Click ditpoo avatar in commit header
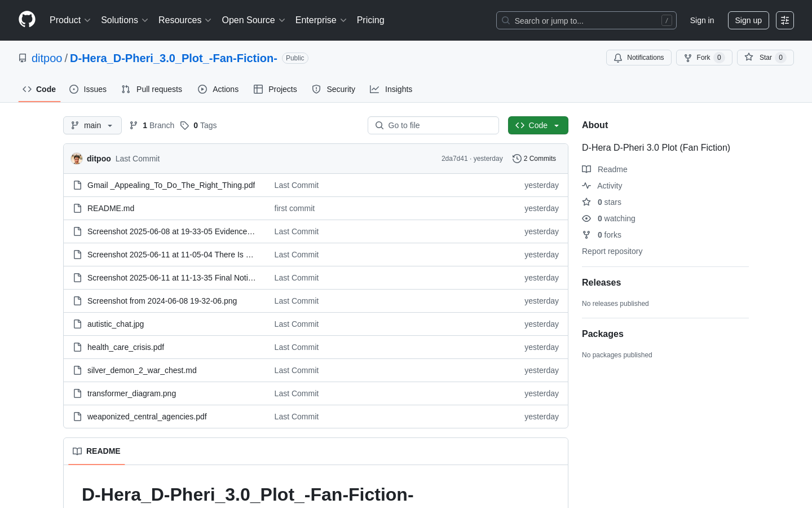Viewport: 812px width, 508px height. pyautogui.click(x=77, y=159)
